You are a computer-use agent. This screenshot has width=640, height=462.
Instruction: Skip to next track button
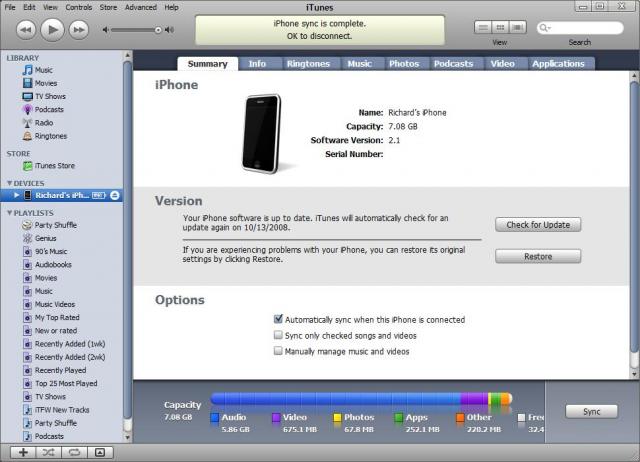point(79,30)
